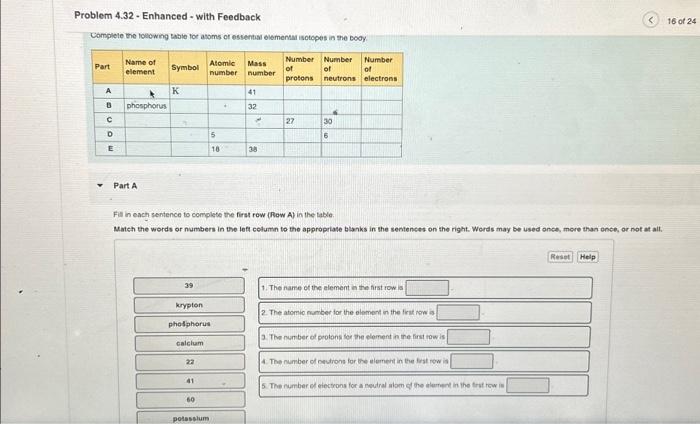The image size is (700, 424).
Task: Click row label 'E' in the table
Action: point(111,148)
